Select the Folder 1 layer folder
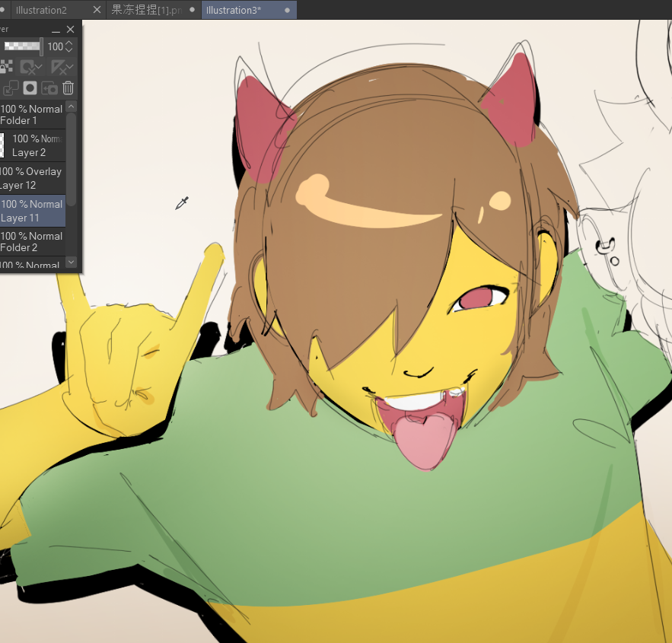 [33, 115]
